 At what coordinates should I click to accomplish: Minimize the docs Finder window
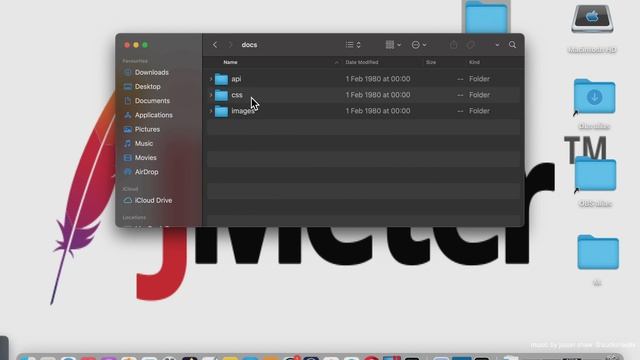pos(136,45)
